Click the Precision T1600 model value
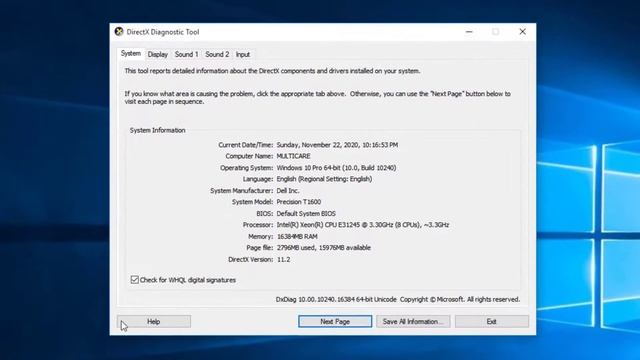The image size is (640, 360). click(299, 202)
